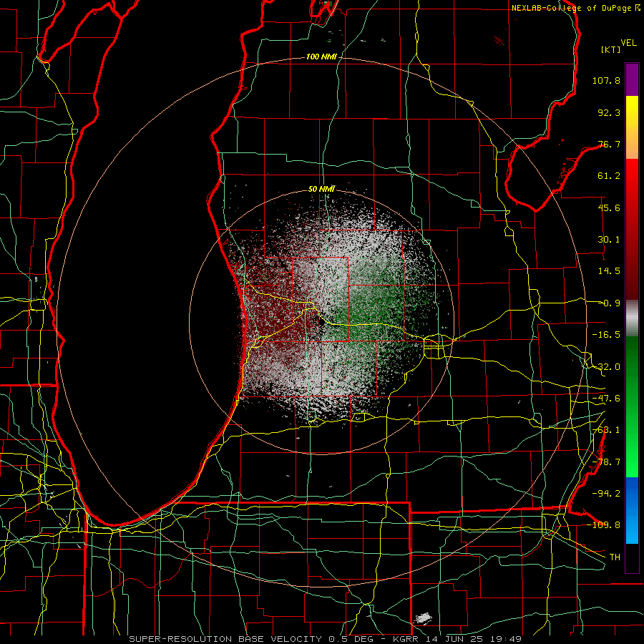Click the -63.1 scale value
The image size is (644, 644).
606,430
